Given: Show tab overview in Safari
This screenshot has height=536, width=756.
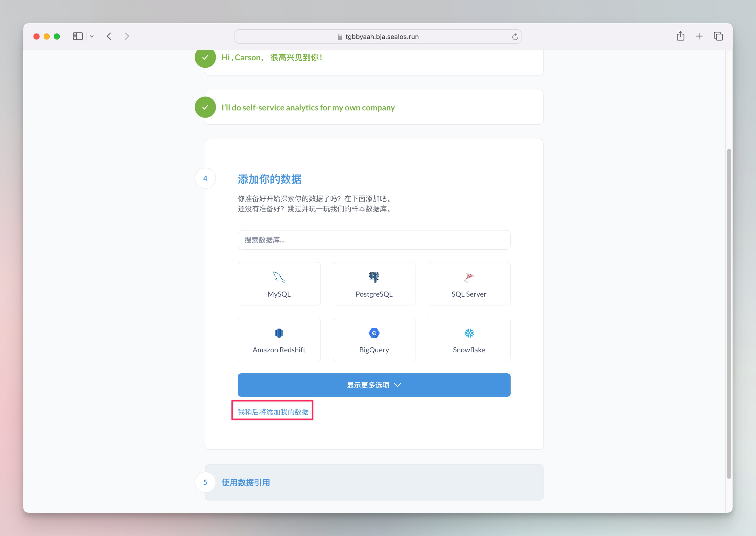Looking at the screenshot, I should click(x=718, y=36).
